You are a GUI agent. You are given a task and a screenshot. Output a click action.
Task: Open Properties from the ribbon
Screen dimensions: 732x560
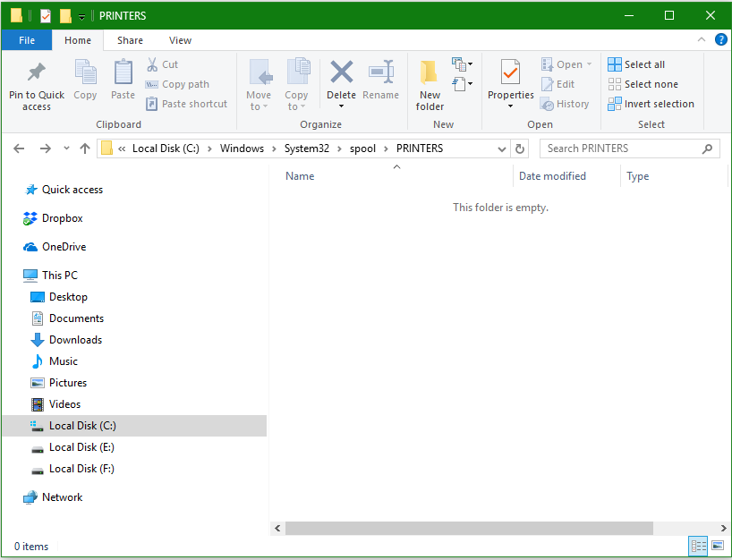click(510, 72)
